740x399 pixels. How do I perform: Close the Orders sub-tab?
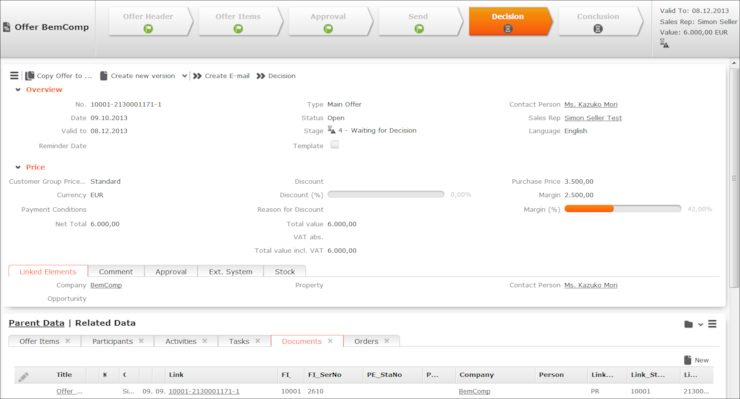(387, 341)
